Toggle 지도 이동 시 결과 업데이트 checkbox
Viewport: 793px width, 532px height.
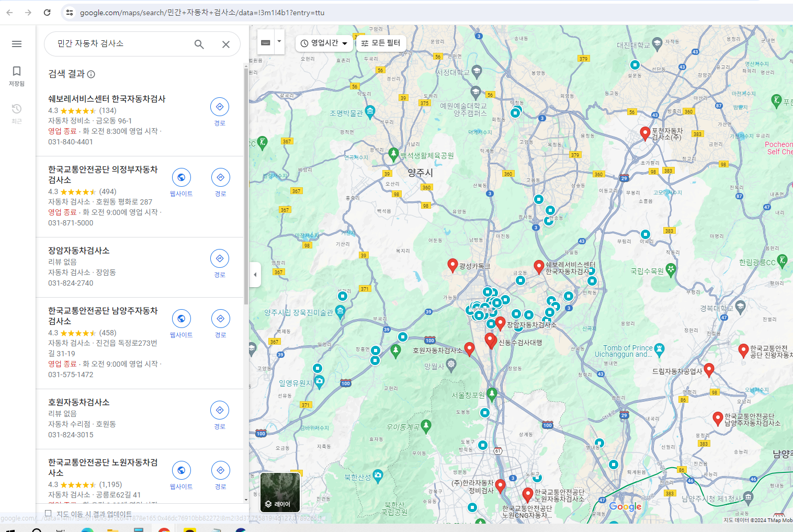48,514
